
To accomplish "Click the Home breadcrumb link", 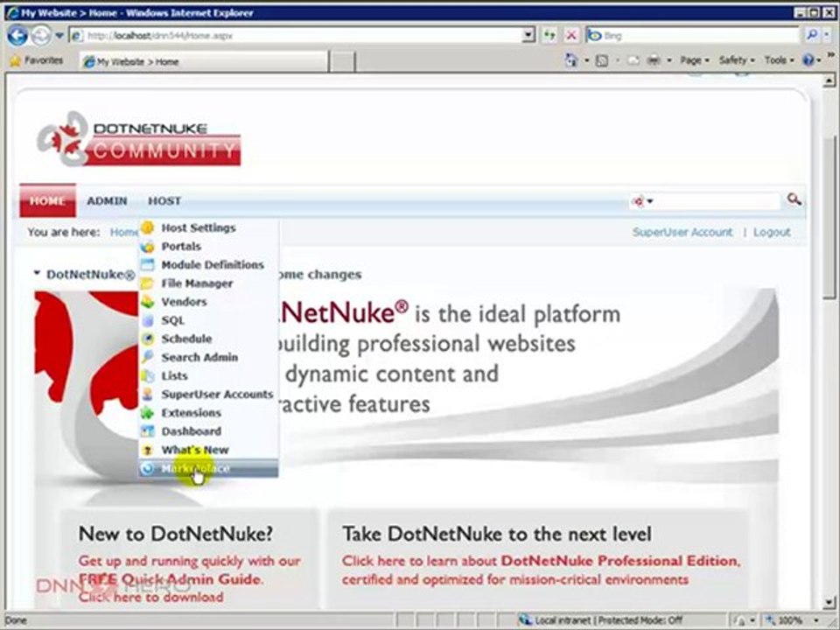I will pos(123,232).
